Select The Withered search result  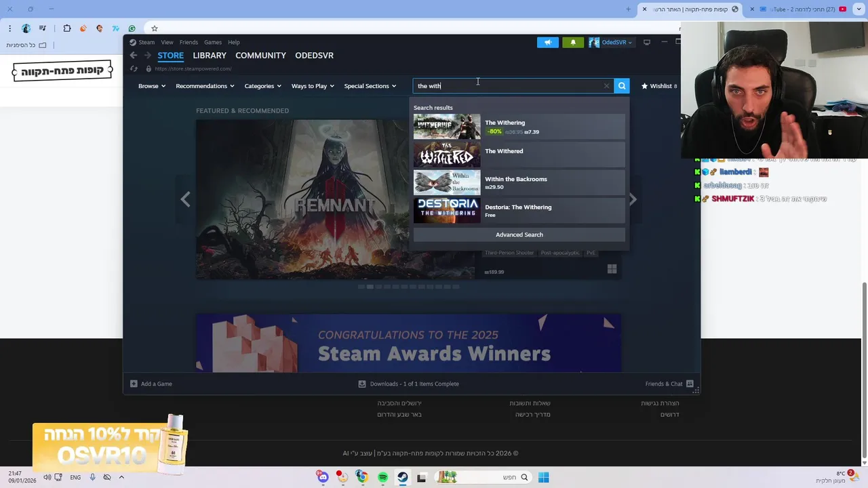pos(519,155)
